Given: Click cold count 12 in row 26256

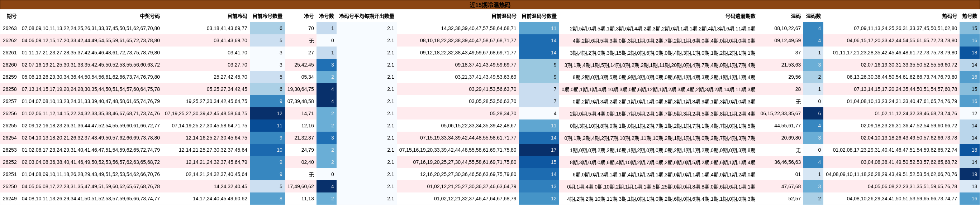Looking at the screenshot, I should 279,113.
